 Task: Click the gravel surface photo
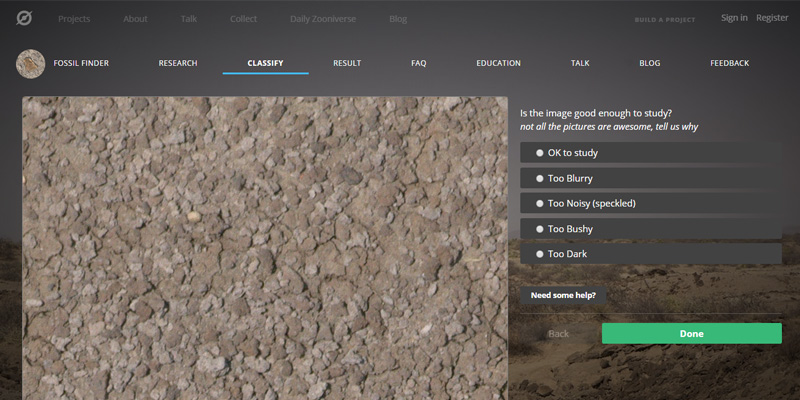[x=265, y=250]
